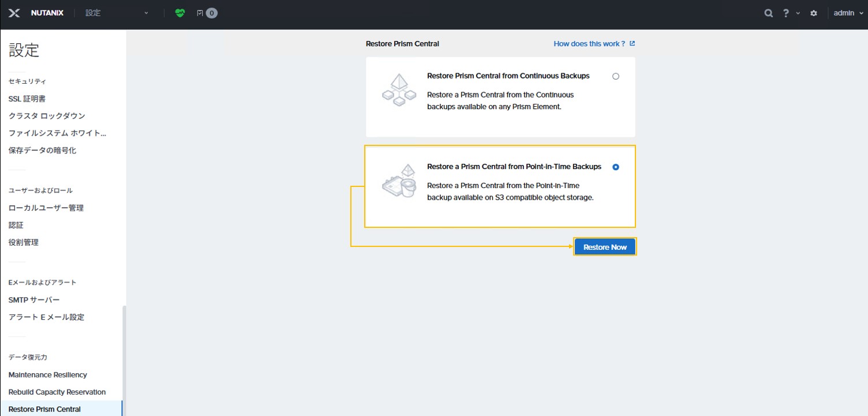The height and width of the screenshot is (416, 868).
Task: Click the Point-in-Time Backups illustration icon
Action: (399, 181)
